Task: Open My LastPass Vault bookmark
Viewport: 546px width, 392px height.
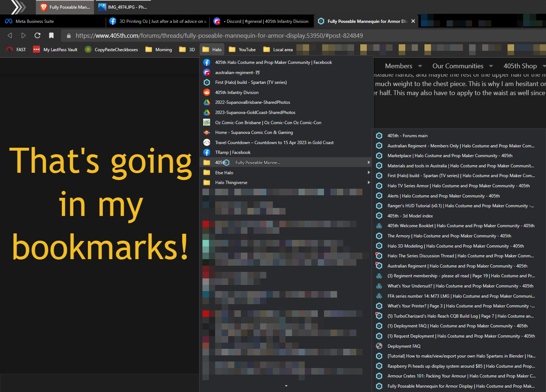Action: coord(55,49)
